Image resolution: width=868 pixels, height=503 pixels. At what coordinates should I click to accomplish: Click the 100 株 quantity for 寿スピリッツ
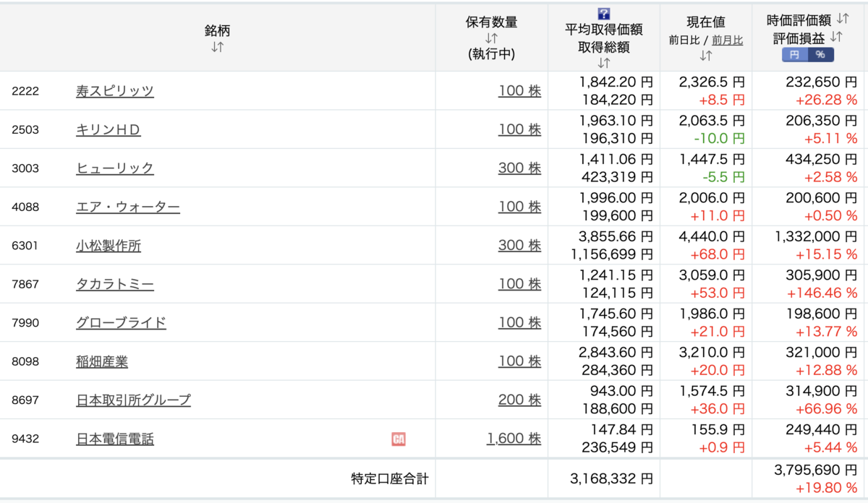[519, 91]
